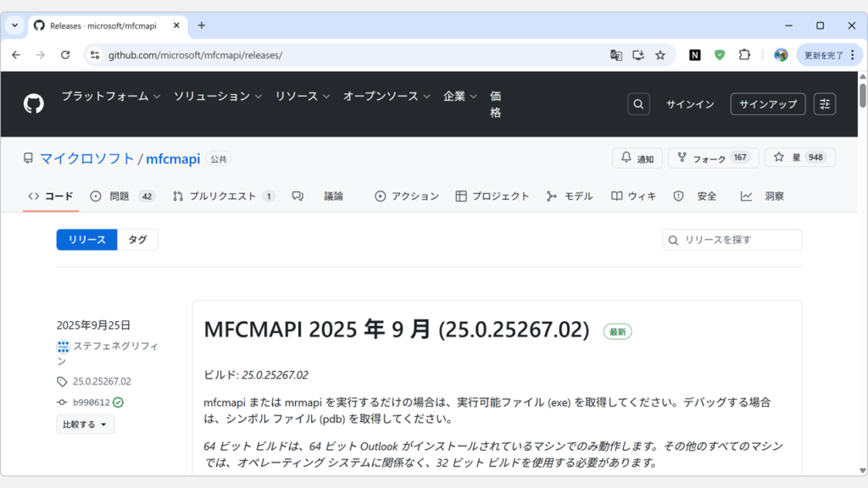Switch to the Releases view button
Viewport: 868px width, 488px height.
pyautogui.click(x=86, y=240)
